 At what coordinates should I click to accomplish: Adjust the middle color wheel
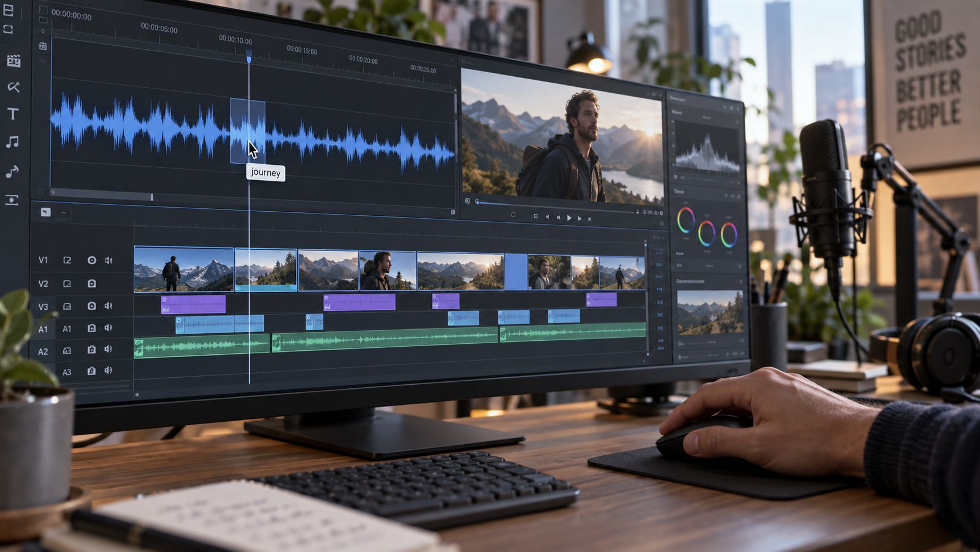(x=707, y=233)
